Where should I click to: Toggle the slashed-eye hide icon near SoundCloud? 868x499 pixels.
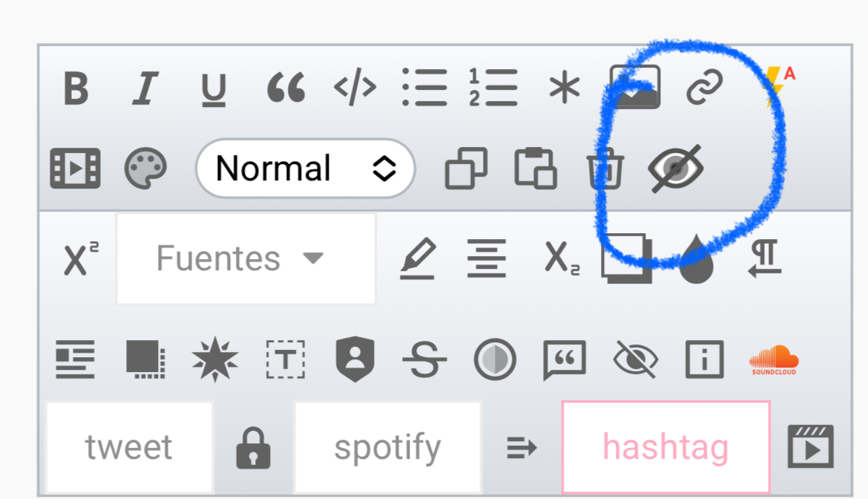click(636, 360)
